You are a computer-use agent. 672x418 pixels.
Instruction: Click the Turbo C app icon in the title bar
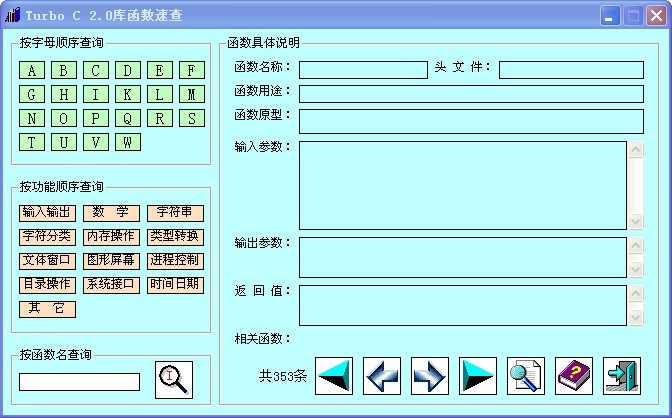12,15
